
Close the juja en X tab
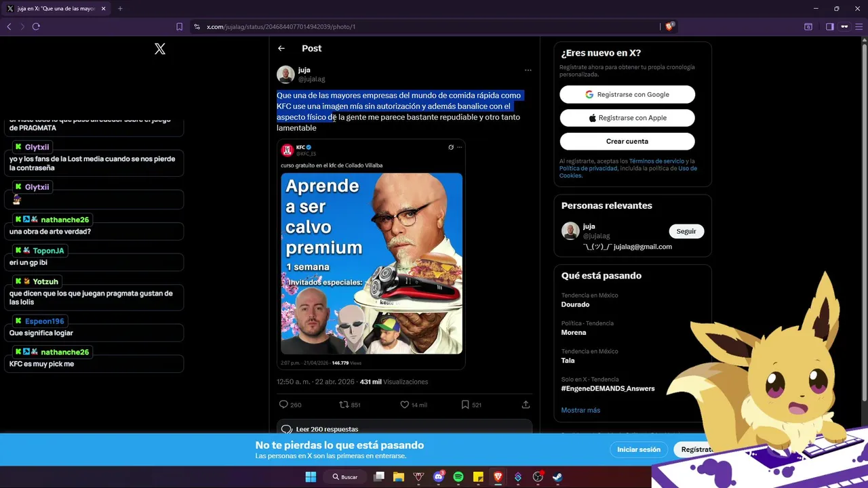pos(103,9)
